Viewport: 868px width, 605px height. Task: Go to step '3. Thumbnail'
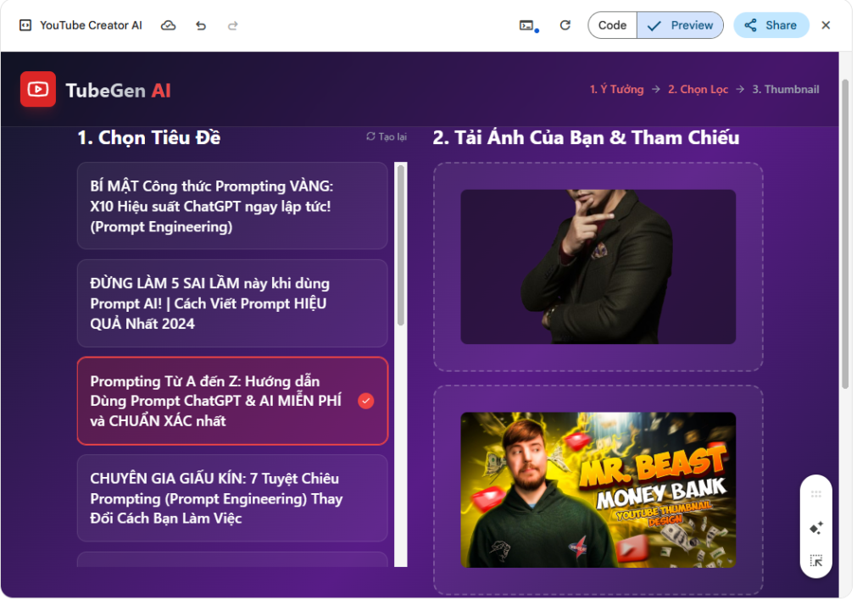coord(785,89)
